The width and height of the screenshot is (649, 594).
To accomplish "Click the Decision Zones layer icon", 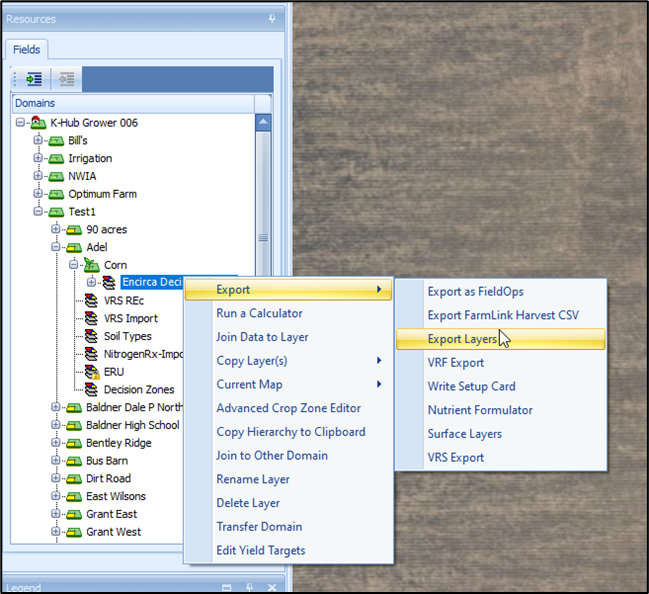I will click(x=91, y=390).
